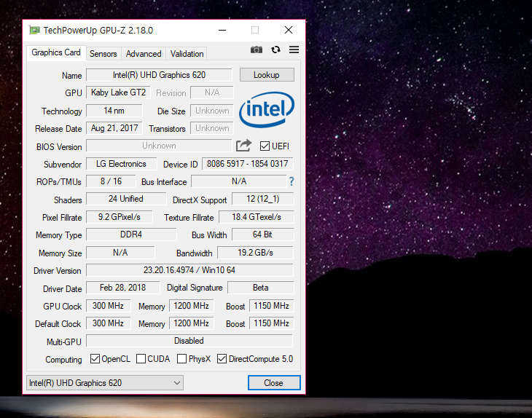532x418 pixels.
Task: Click the GPU Clock row Memory '1200 MHz'
Action: [192, 306]
